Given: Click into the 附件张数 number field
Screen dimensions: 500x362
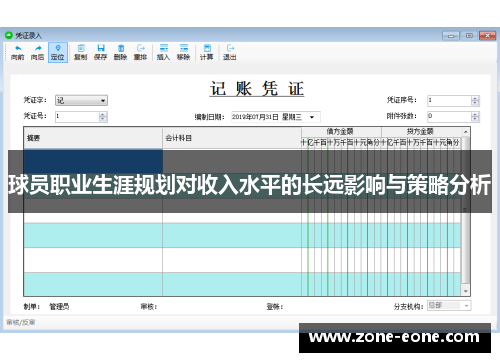Looking at the screenshot, I should point(449,117).
